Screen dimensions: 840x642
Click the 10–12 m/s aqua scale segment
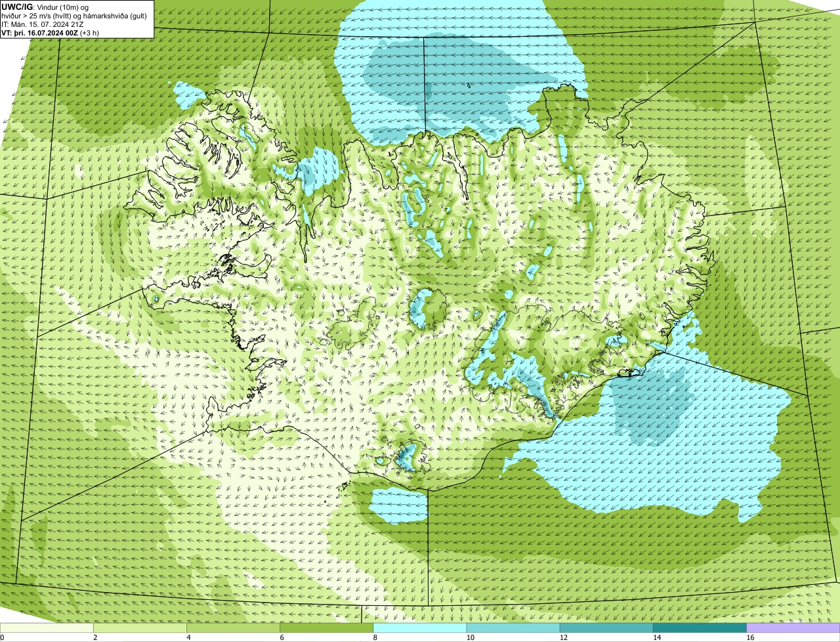tap(513, 628)
